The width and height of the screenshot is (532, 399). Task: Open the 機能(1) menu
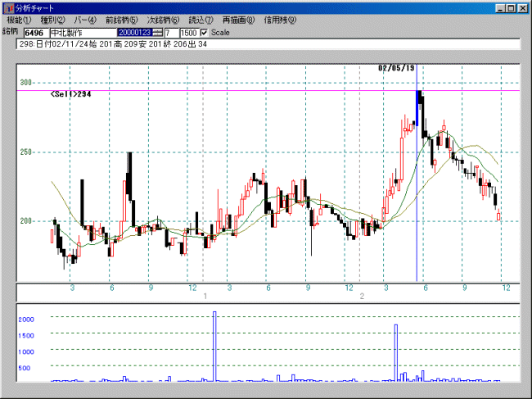(x=19, y=19)
